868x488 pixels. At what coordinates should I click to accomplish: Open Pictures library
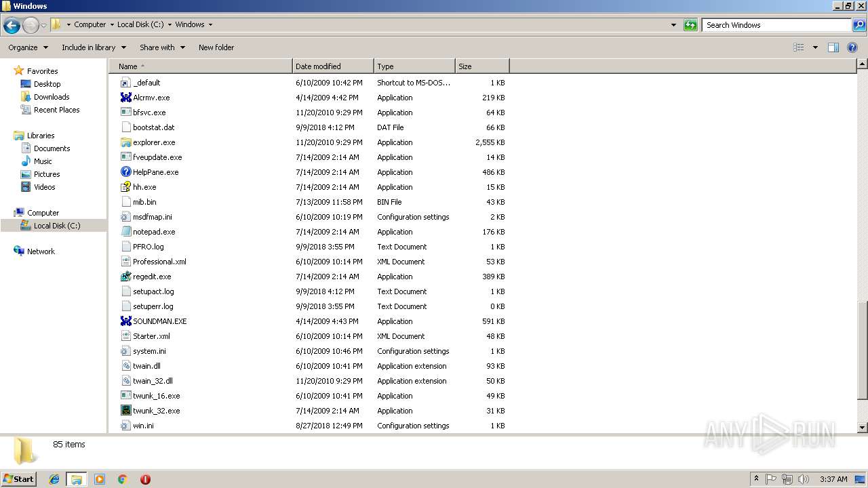[x=47, y=174]
